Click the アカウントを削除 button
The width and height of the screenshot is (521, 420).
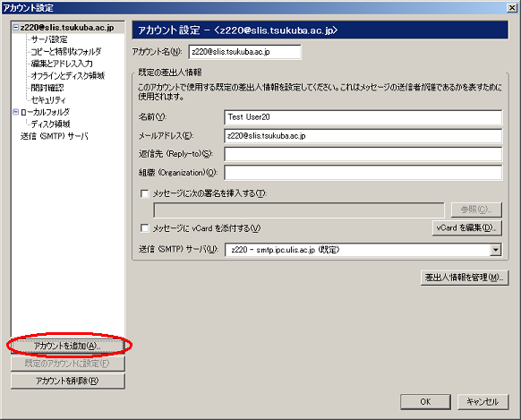point(68,381)
